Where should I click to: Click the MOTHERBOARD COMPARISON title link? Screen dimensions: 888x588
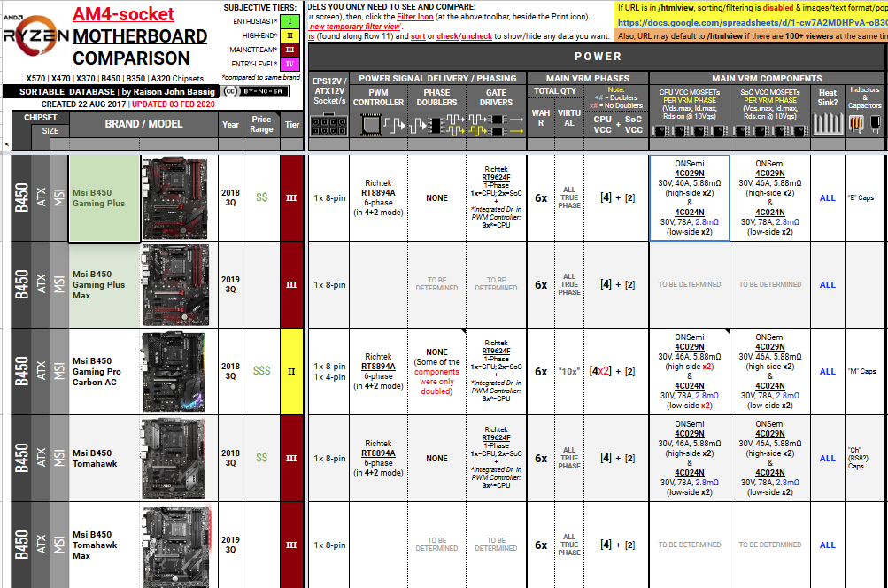(x=140, y=47)
